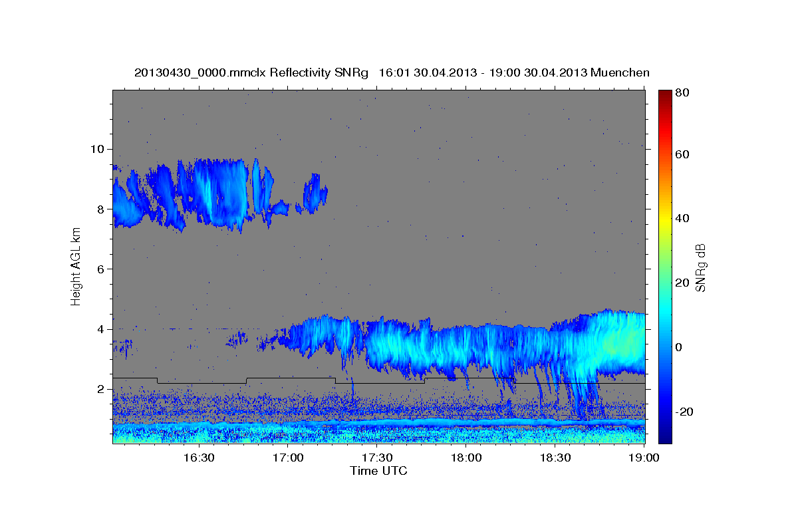Click the 'Time UTC' axis label
The image size is (798, 532).
(378, 471)
